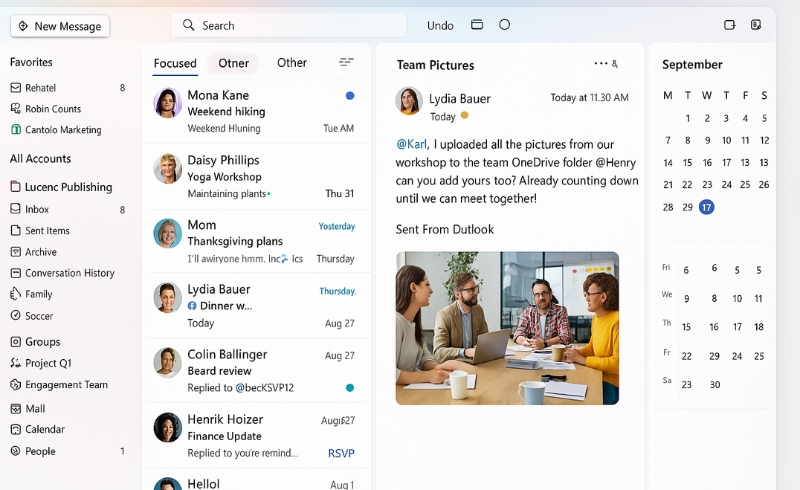800x490 pixels.
Task: Switch to the Other tab
Action: pyautogui.click(x=292, y=63)
